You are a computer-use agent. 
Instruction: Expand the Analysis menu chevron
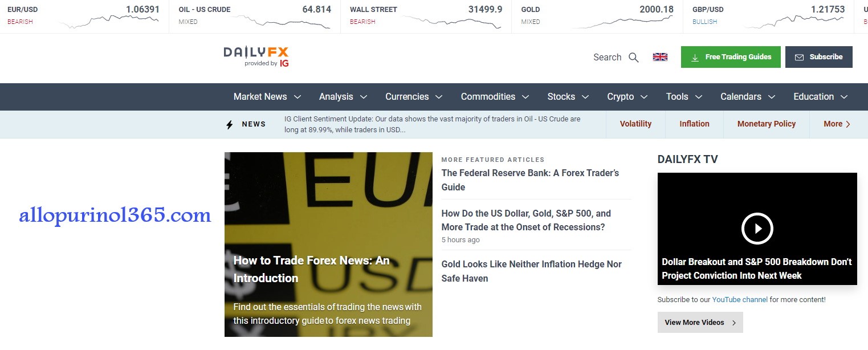coord(363,97)
